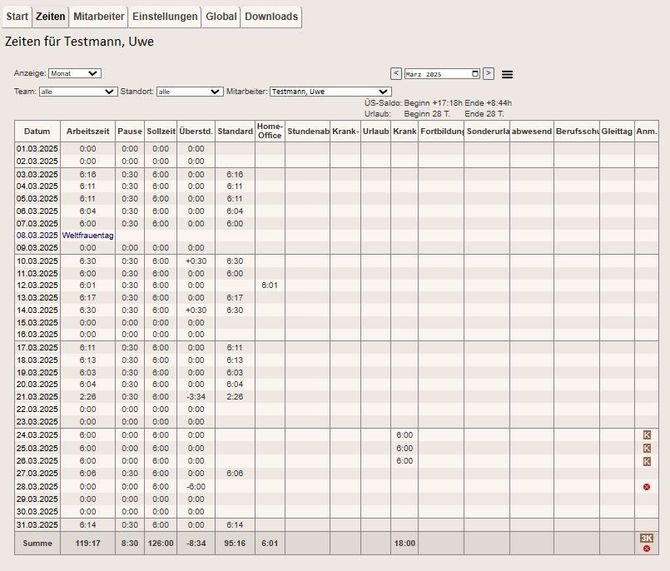This screenshot has height=571, width=670.
Task: Click the Standard column header
Action: (x=235, y=131)
